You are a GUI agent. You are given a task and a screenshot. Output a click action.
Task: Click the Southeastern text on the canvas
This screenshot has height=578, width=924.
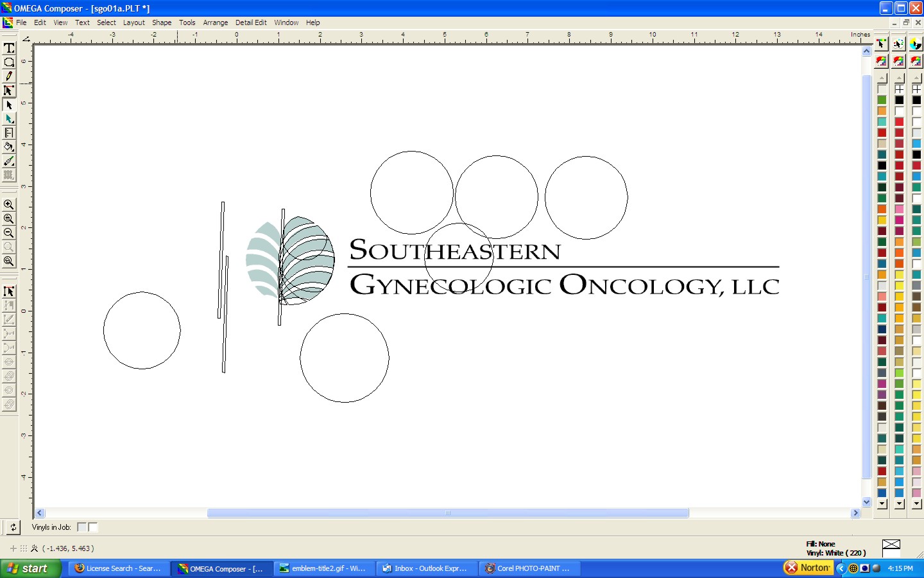(x=455, y=250)
